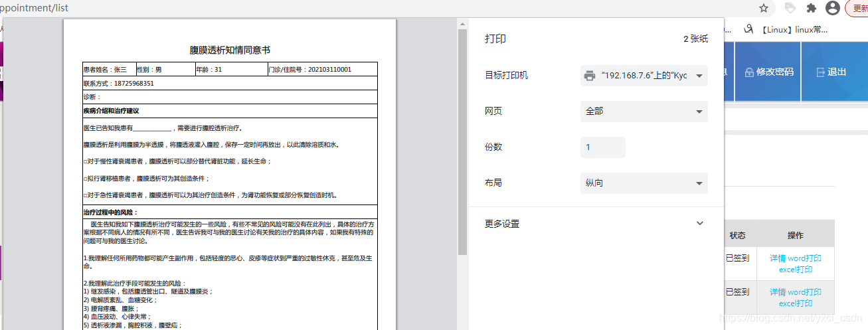Image resolution: width=868 pixels, height=330 pixels.
Task: Click line 1) 继发感染 in preview
Action: tap(148, 291)
